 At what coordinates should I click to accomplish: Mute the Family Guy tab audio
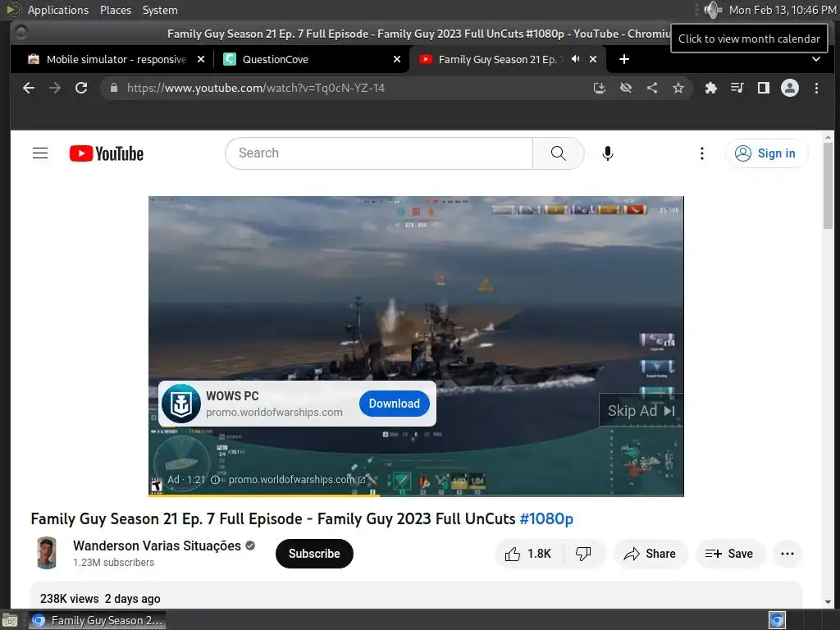575,59
